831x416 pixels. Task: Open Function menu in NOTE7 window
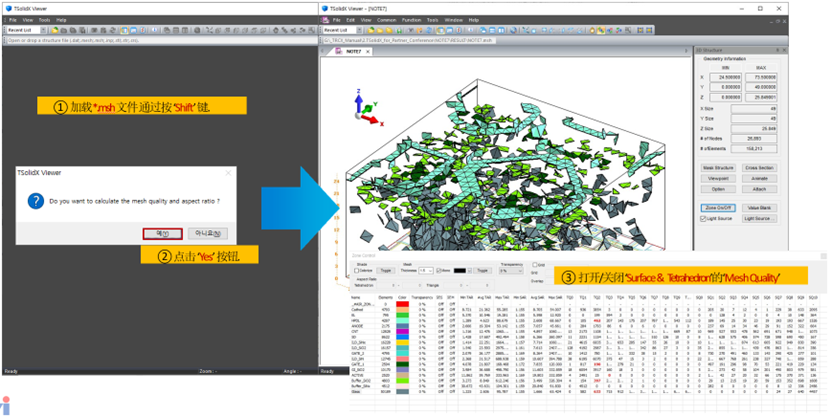[x=411, y=20]
